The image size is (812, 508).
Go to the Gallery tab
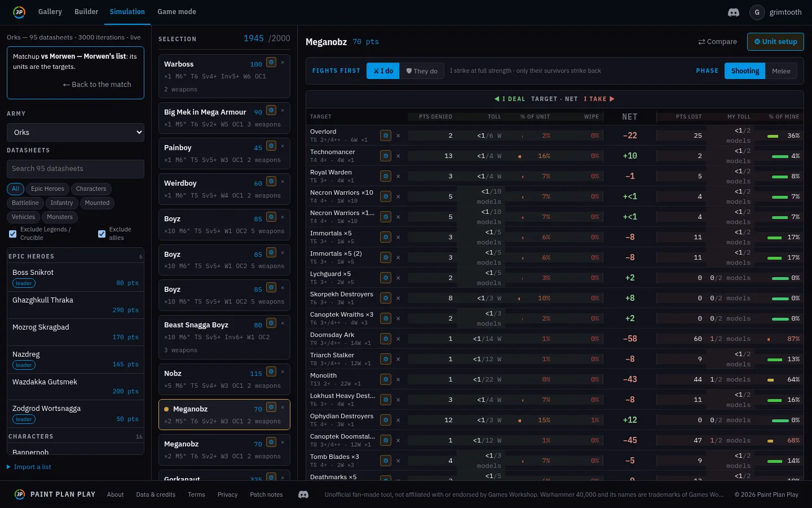pos(50,12)
